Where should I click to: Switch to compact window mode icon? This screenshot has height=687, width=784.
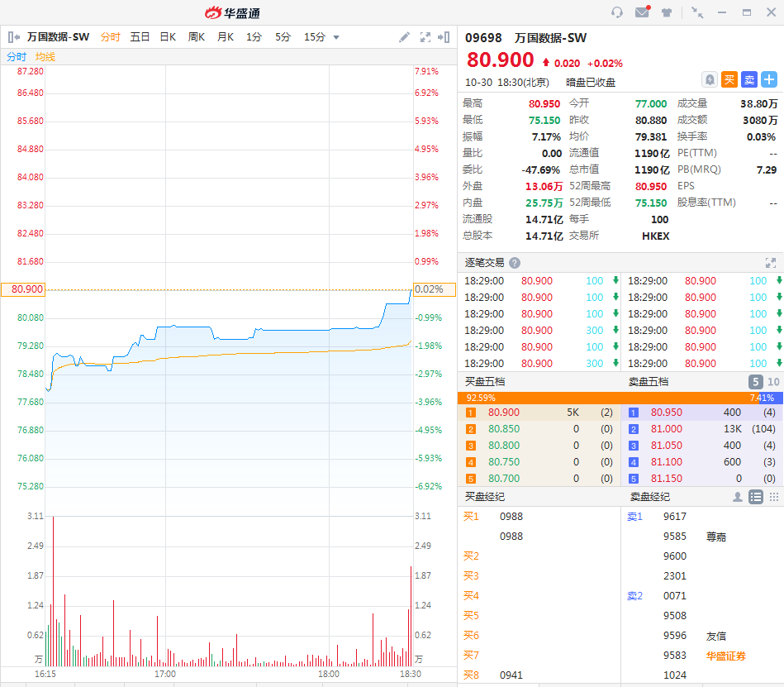pyautogui.click(x=697, y=12)
